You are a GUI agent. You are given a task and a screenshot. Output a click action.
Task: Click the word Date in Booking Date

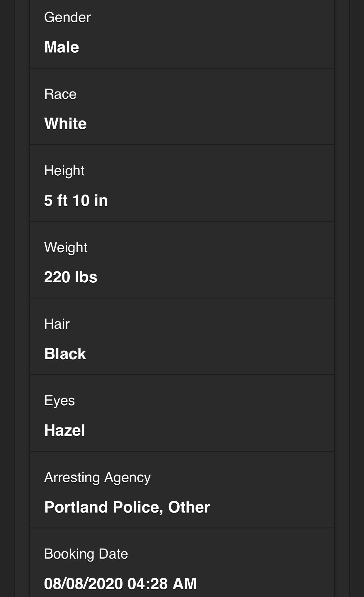click(x=113, y=554)
